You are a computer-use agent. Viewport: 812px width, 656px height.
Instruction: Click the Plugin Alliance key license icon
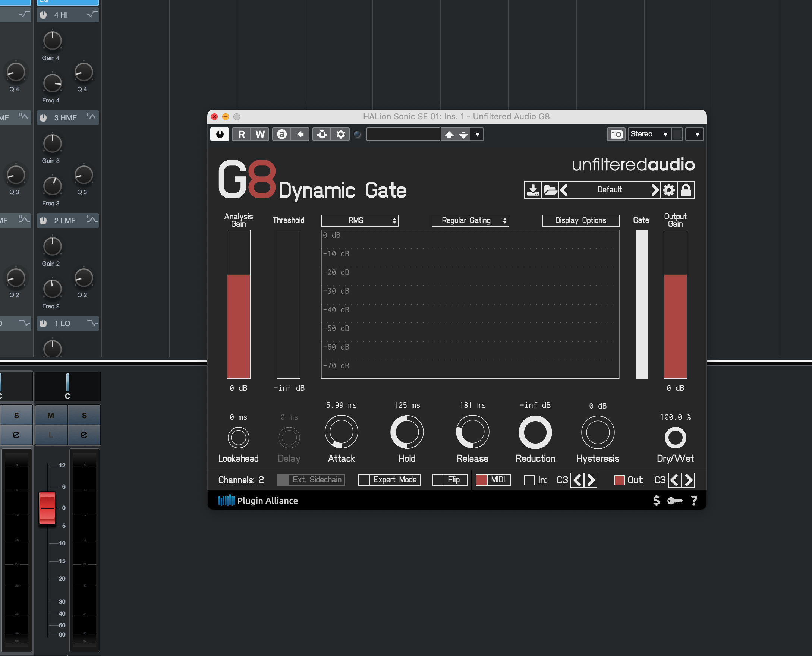[675, 501]
